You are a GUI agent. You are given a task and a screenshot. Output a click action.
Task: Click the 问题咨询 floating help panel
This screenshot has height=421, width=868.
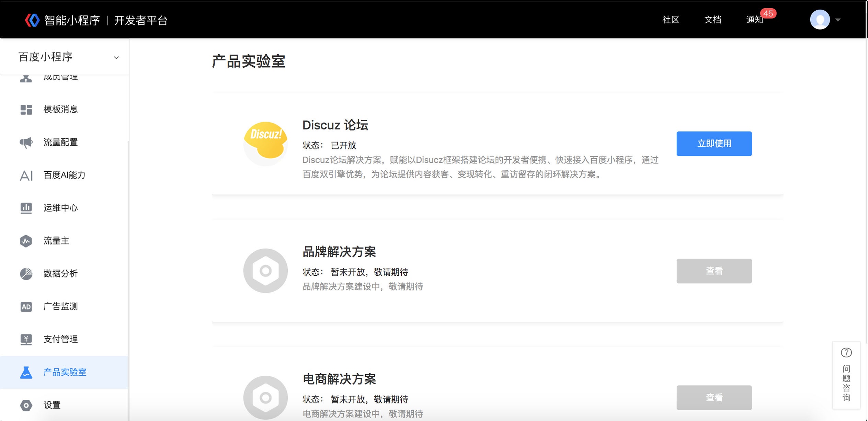[846, 375]
